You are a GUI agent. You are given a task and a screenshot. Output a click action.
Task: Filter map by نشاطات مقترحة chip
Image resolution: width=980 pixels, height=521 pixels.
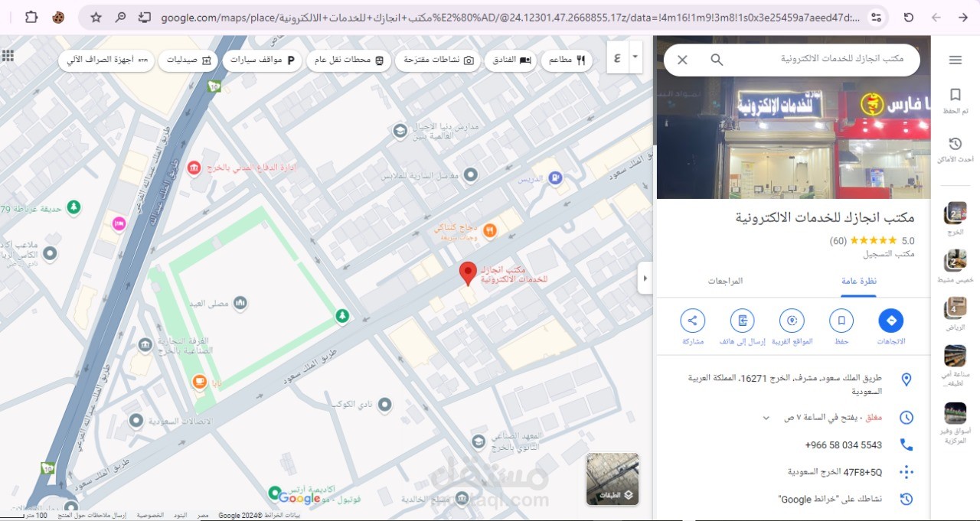[438, 60]
